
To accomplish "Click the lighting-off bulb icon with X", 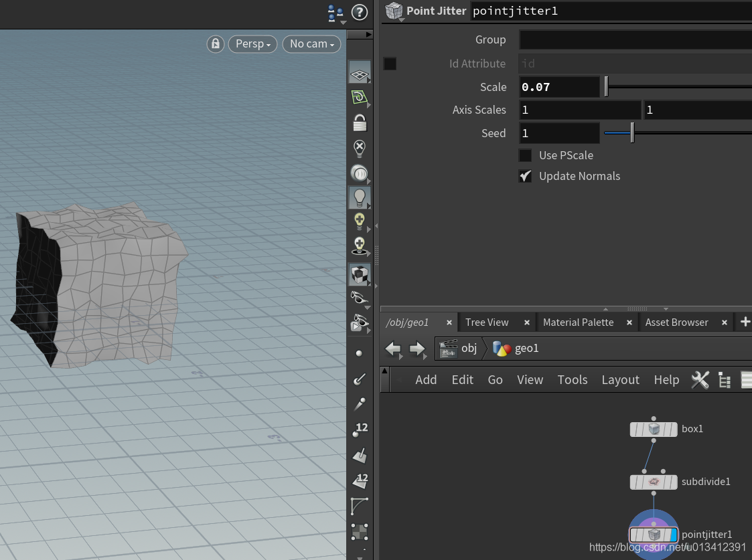I will tap(359, 148).
